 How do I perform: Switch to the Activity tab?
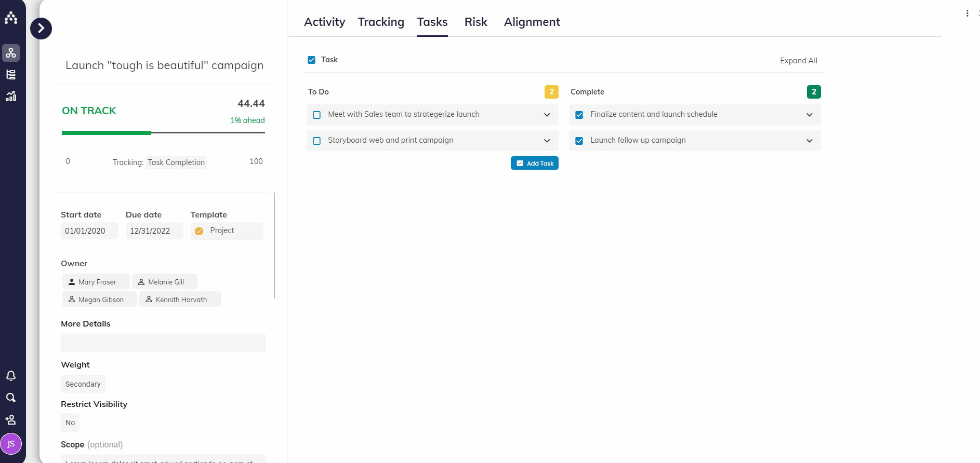pos(324,22)
